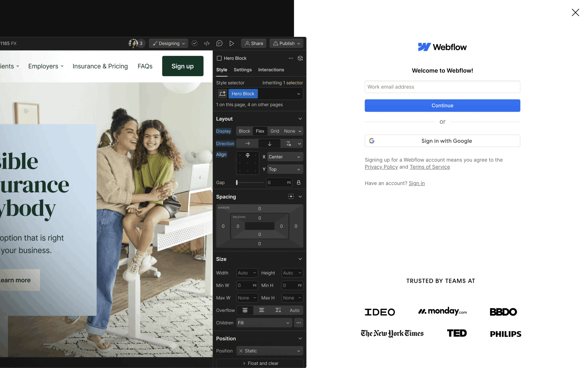Open the collaborators avatar group

(136, 43)
